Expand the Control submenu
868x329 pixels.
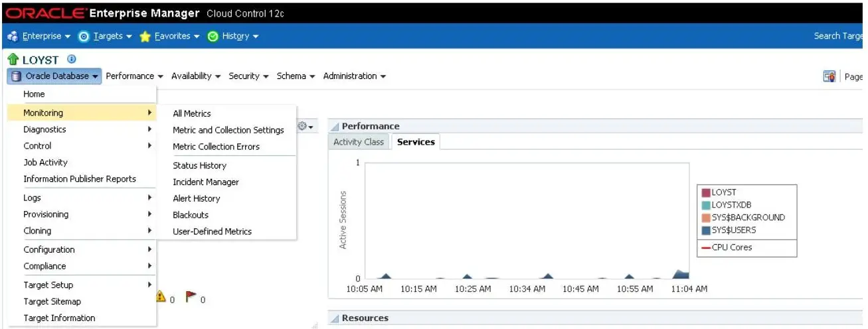[x=81, y=146]
